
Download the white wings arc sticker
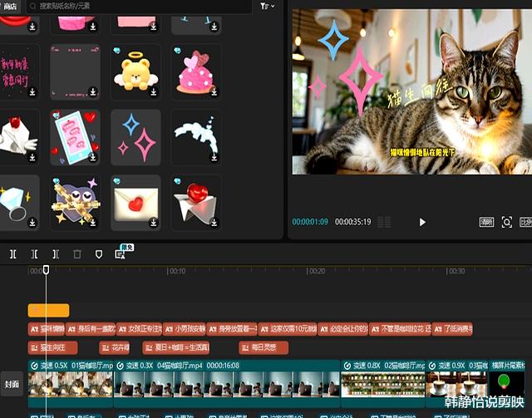click(x=214, y=157)
